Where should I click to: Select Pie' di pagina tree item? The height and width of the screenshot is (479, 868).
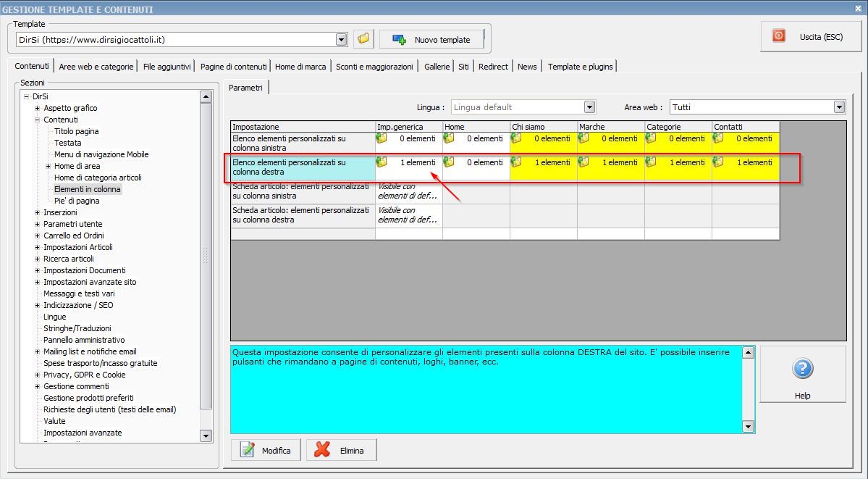(77, 201)
